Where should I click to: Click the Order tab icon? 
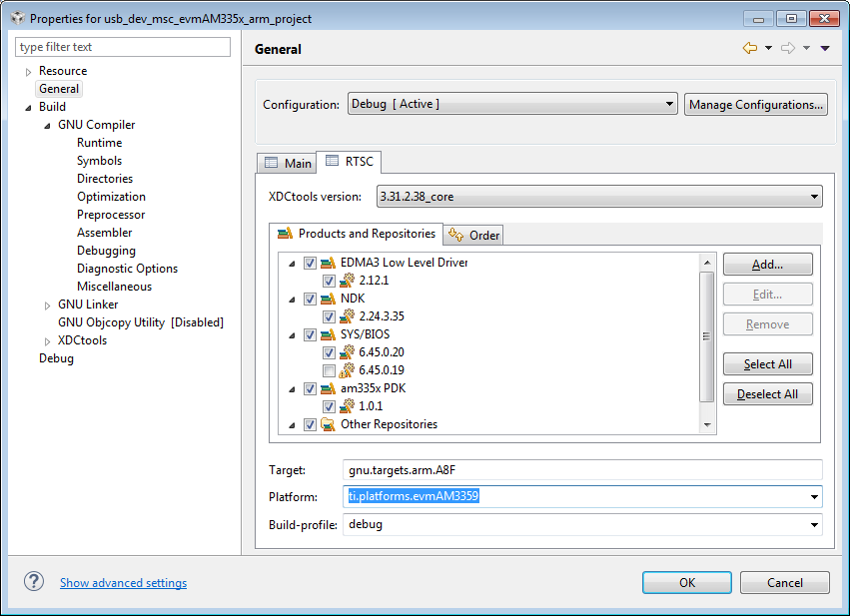click(x=455, y=236)
